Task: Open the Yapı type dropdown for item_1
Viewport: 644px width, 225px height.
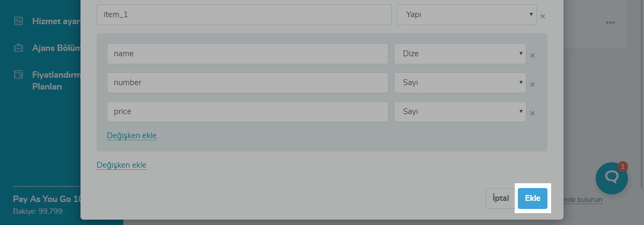Action: click(x=466, y=15)
